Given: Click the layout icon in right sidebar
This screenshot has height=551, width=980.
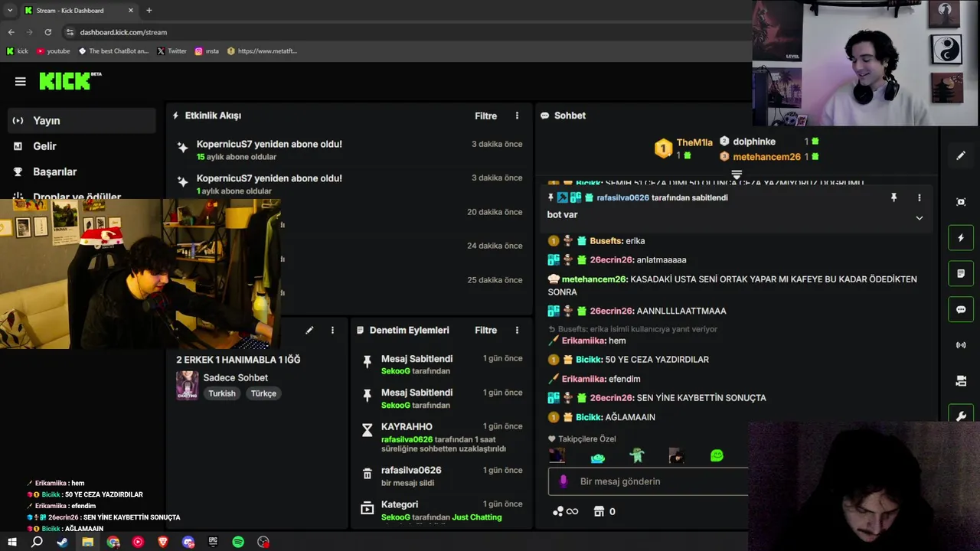Looking at the screenshot, I should [x=961, y=381].
